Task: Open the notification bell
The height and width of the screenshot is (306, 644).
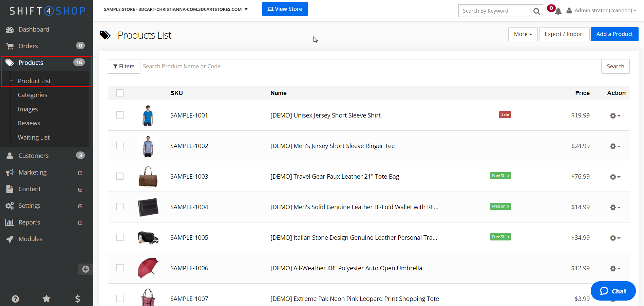Action: (x=557, y=11)
